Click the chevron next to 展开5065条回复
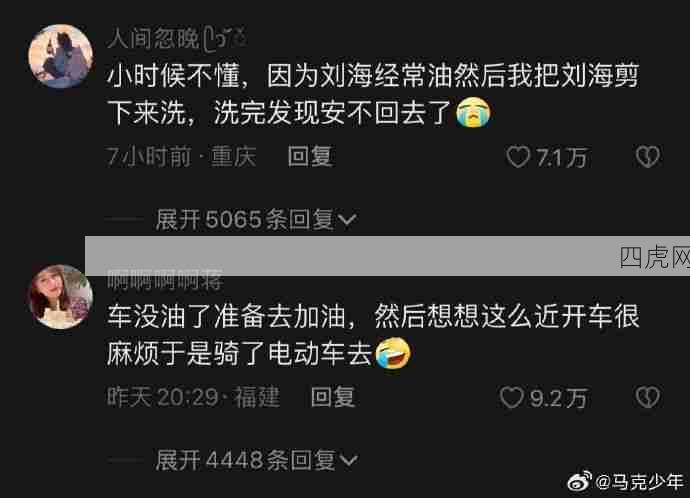The height and width of the screenshot is (498, 690). click(x=347, y=220)
